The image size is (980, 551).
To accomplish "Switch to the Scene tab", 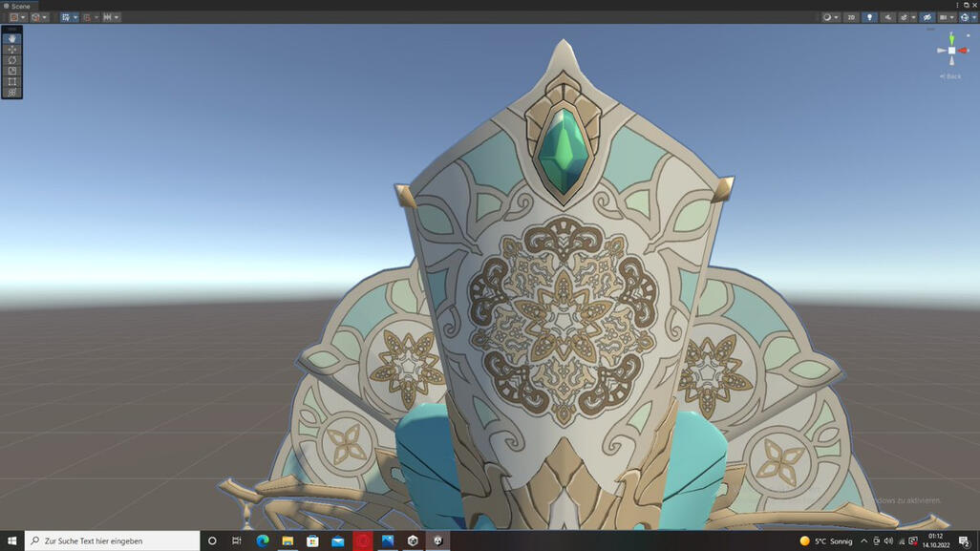I will (x=18, y=6).
